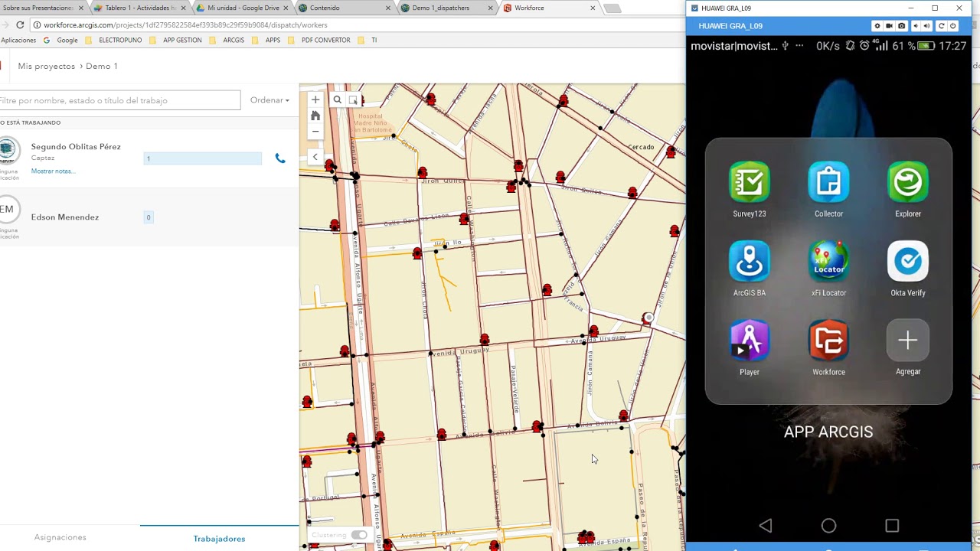Image resolution: width=980 pixels, height=551 pixels.
Task: Open the APP GESTION bookmark folder
Action: point(177,40)
